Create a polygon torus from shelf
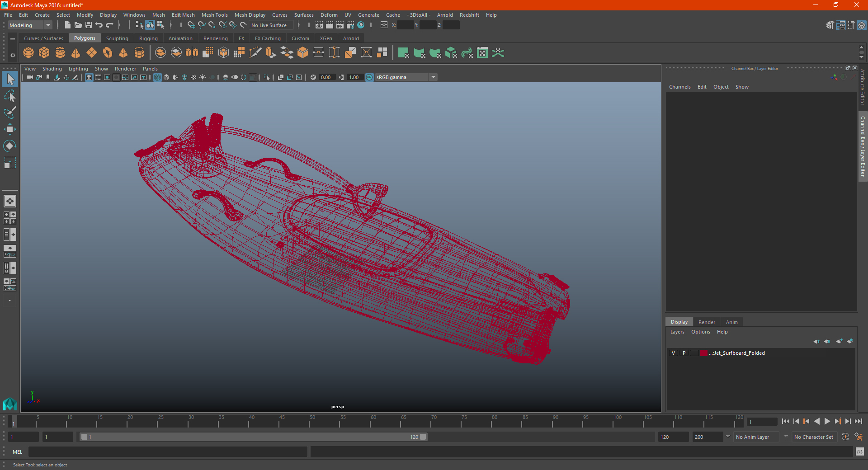The image size is (868, 470). click(x=108, y=53)
